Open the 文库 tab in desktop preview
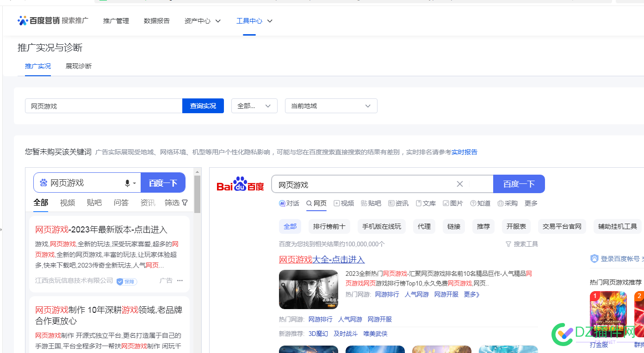 426,203
